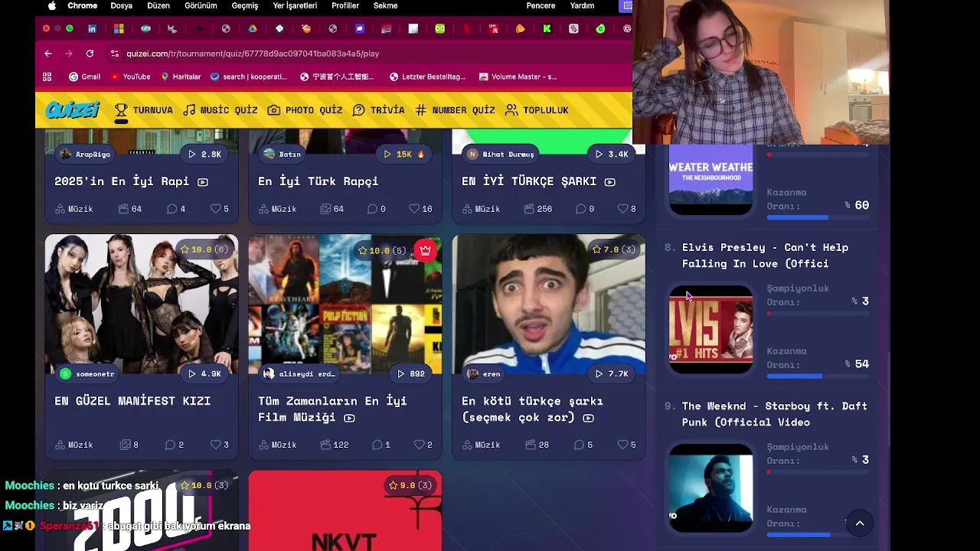Open the Trivia section
The image size is (980, 551).
click(379, 110)
